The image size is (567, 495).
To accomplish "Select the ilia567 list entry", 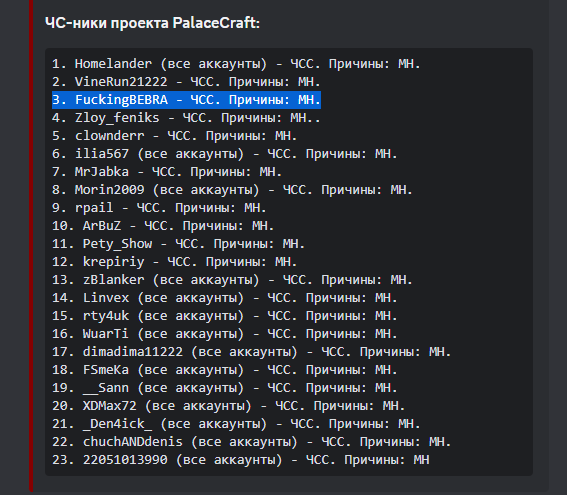I will [x=225, y=154].
